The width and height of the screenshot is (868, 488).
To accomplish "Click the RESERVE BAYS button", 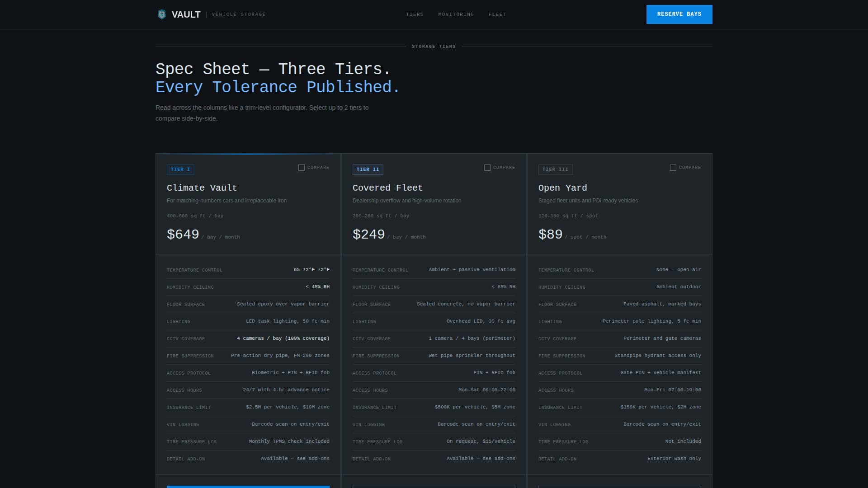I will tap(679, 14).
